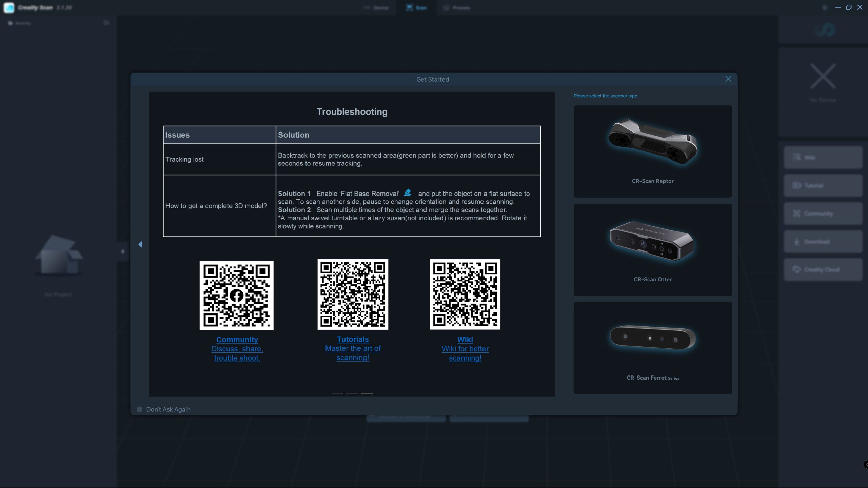Viewport: 868px width, 488px height.
Task: Select the CR-Scan Raptor scanner card
Action: 653,151
